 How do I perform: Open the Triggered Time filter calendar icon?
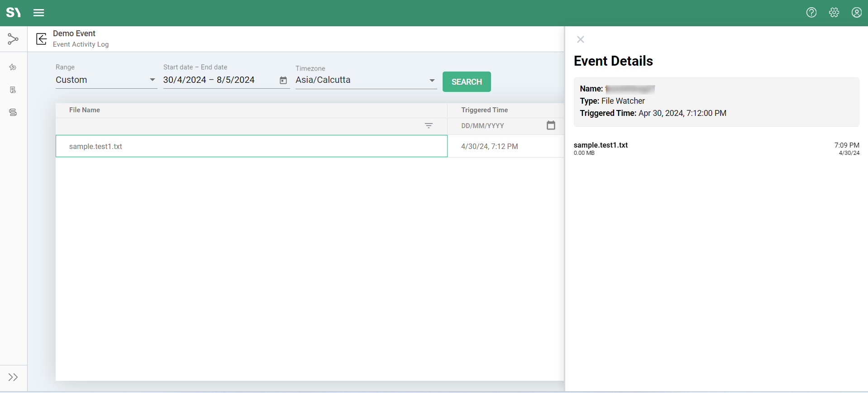(551, 125)
